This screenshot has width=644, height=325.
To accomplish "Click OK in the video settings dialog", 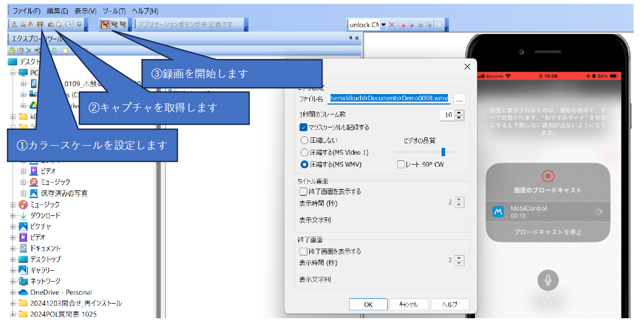I will (x=368, y=305).
